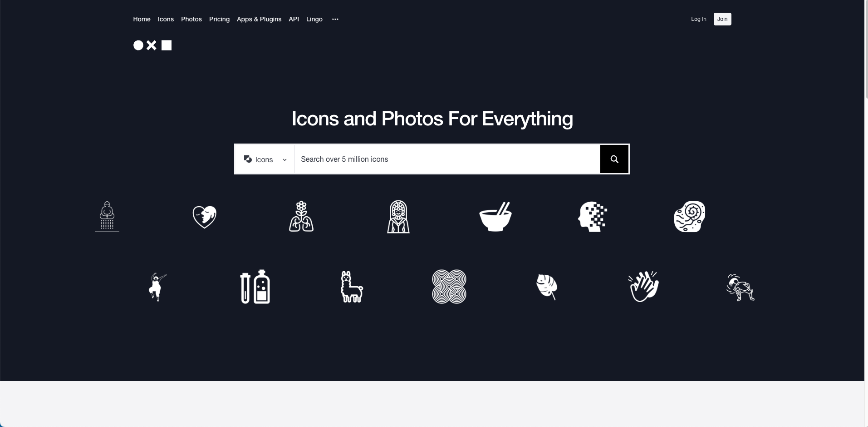Click the magnifier search button
Screen dimensions: 868x427
tap(614, 159)
